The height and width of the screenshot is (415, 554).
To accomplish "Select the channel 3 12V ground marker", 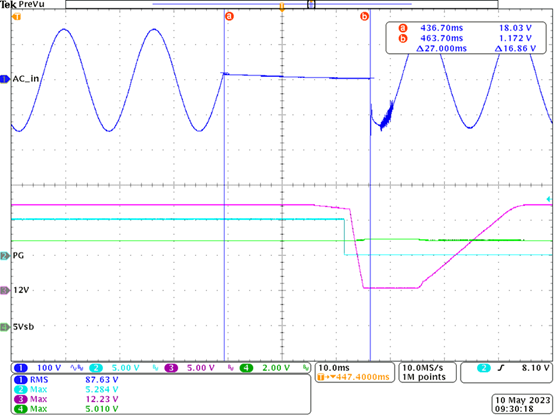I will tap(6, 290).
